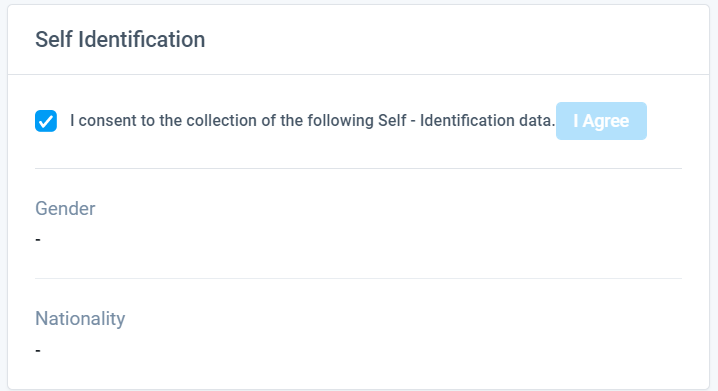This screenshot has height=391, width=718.
Task: Click the dash value under Gender
Action: point(38,239)
